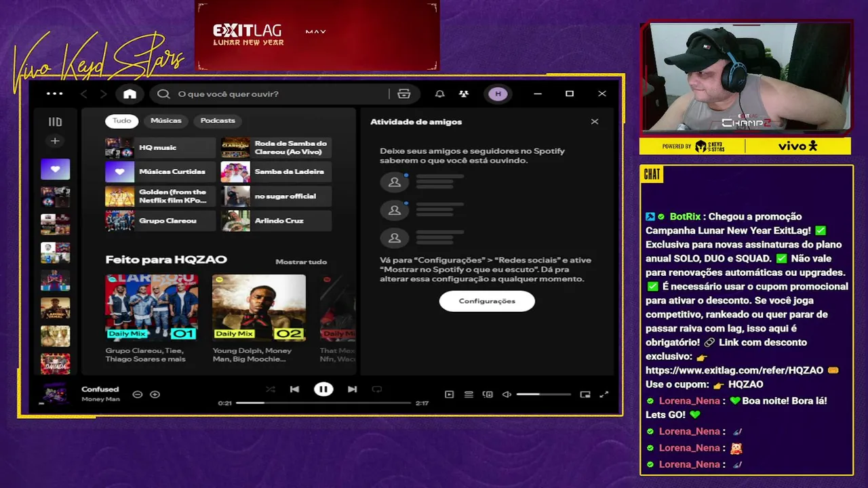Screen dimensions: 868x488
Task: Click the Confused song title
Action: click(x=100, y=389)
